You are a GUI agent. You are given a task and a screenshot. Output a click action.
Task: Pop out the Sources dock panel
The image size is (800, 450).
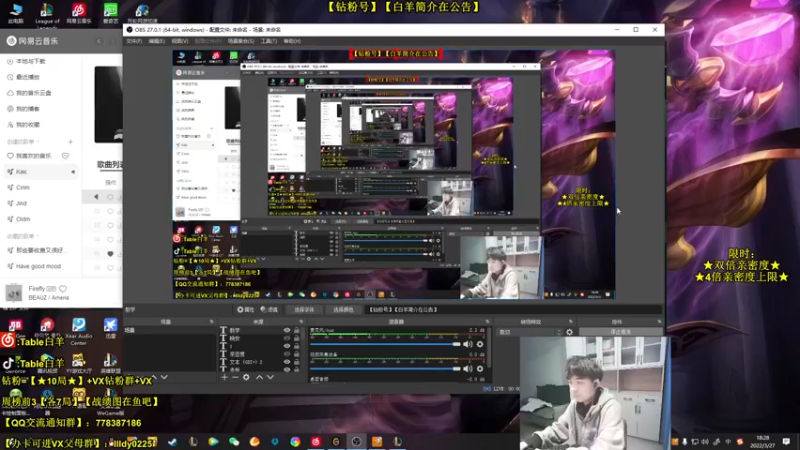[301, 322]
